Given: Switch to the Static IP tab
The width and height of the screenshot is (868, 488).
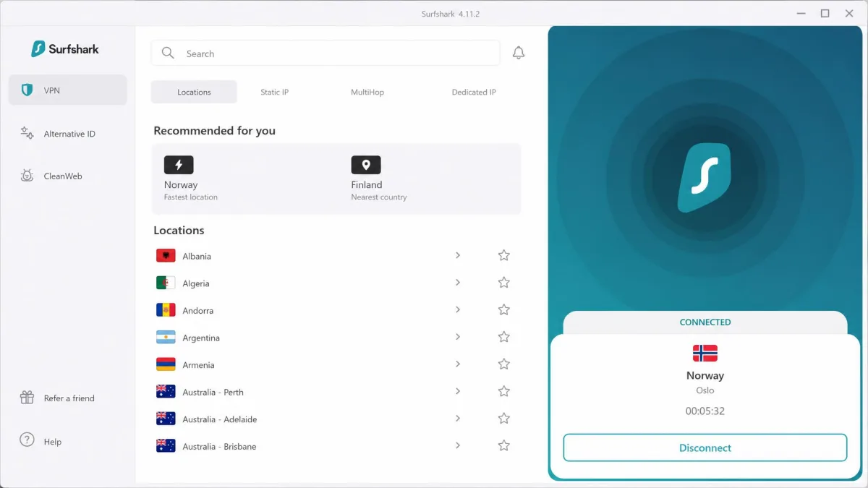Looking at the screenshot, I should coord(275,92).
